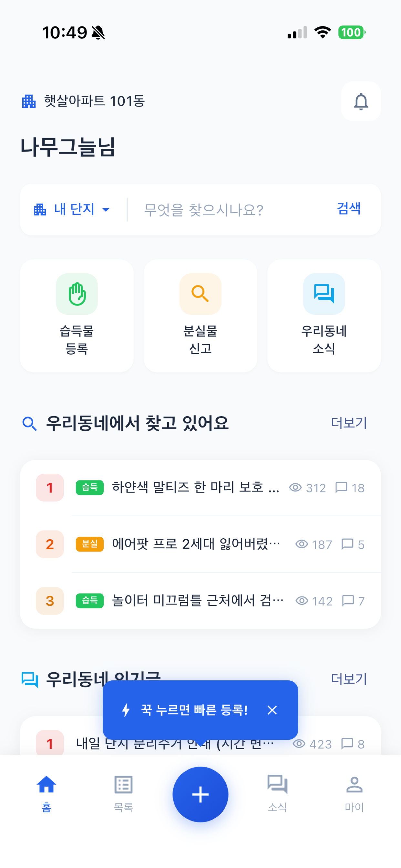Image resolution: width=401 pixels, height=868 pixels.
Task: Open notifications via the bell icon
Action: click(361, 101)
